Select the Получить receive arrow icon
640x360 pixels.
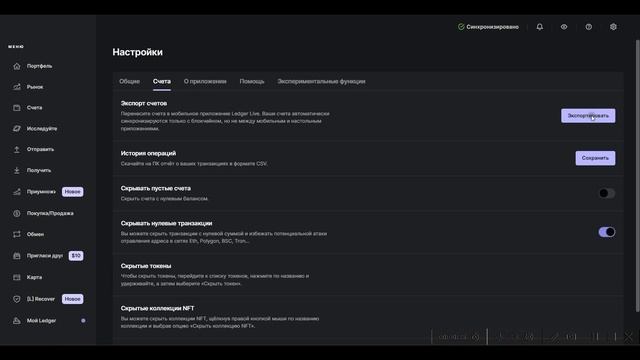click(x=17, y=170)
